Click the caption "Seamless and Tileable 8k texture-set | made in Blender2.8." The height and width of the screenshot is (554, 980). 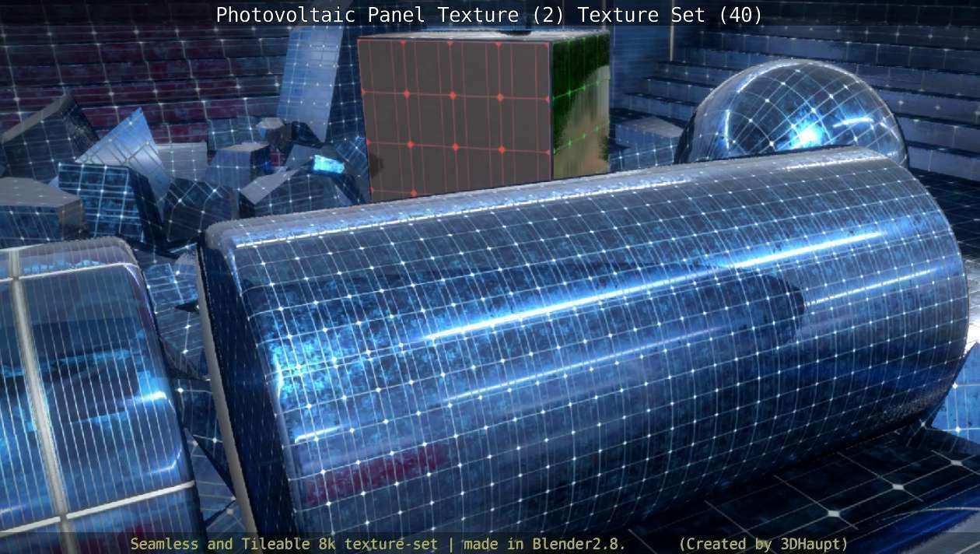click(x=378, y=543)
